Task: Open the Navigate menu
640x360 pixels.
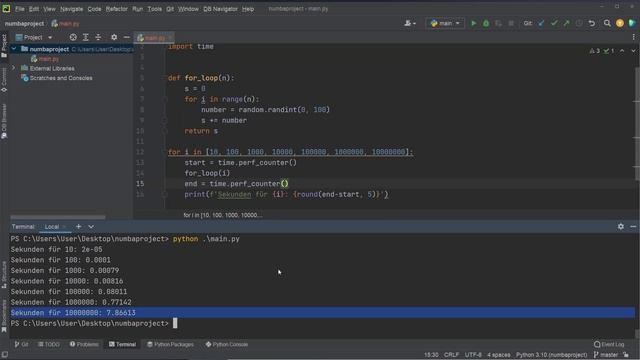Action: coord(71,9)
